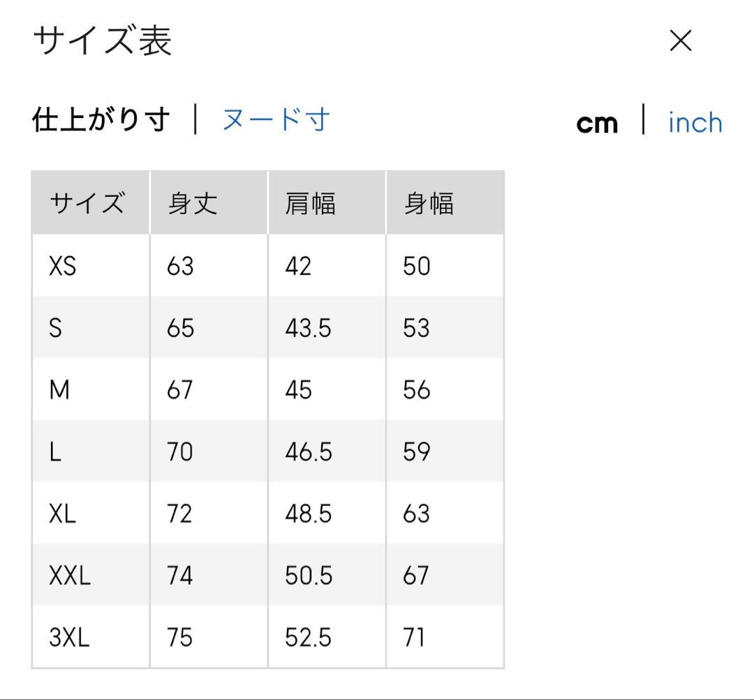
Task: Click the 身丈 value 74 for XXL
Action: pyautogui.click(x=179, y=576)
